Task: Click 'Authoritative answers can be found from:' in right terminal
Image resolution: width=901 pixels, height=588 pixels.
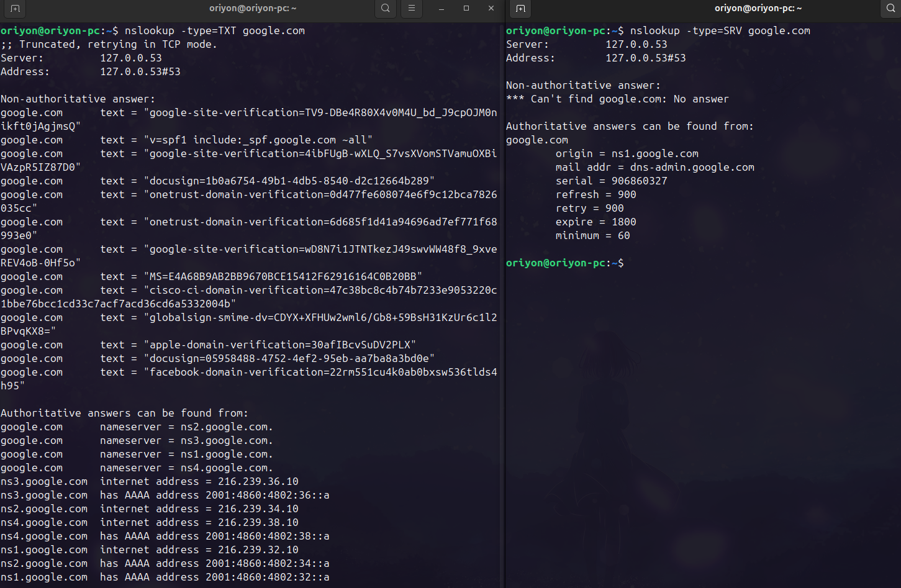Action: [x=630, y=126]
